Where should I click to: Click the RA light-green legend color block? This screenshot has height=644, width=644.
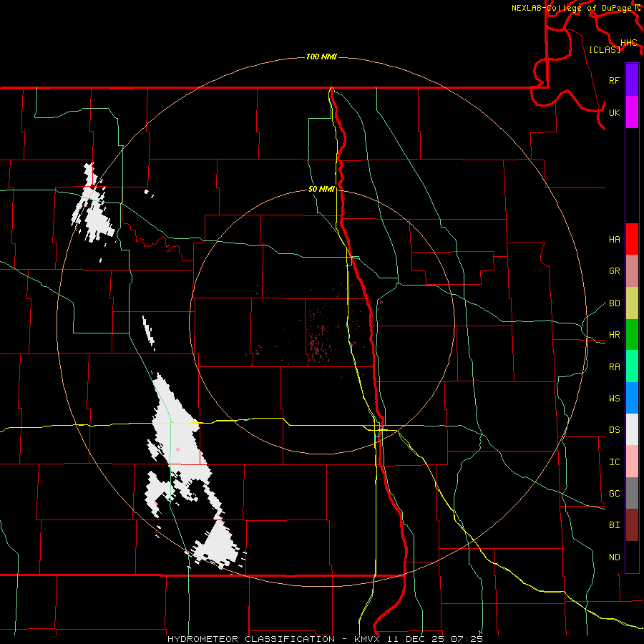pyautogui.click(x=632, y=366)
